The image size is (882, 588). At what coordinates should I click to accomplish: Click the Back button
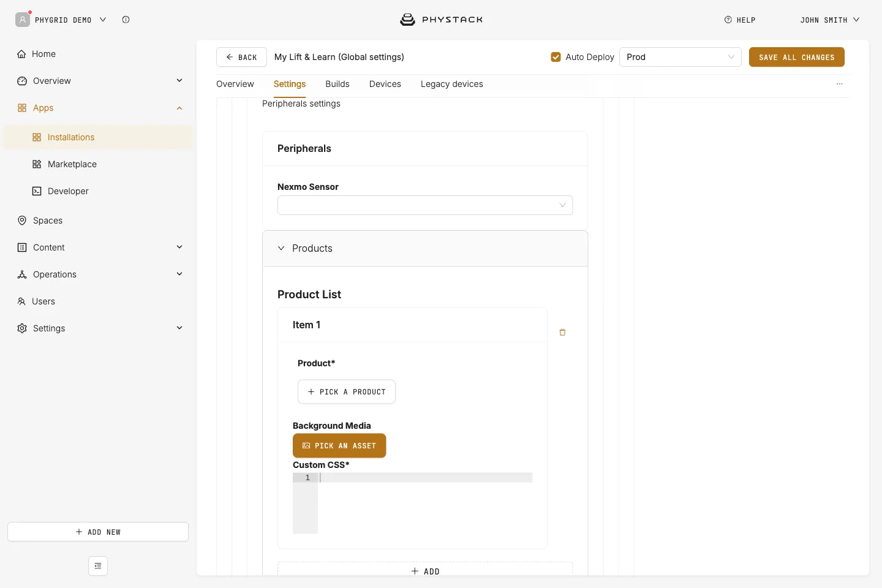point(241,57)
